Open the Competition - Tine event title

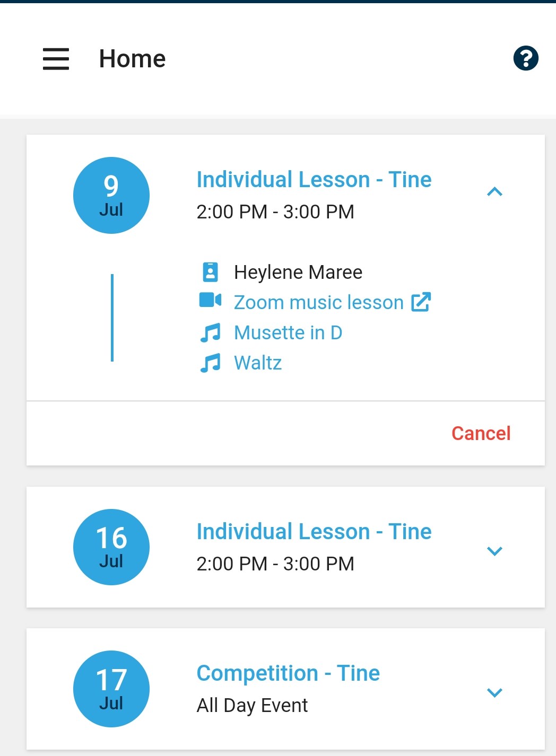(x=288, y=673)
